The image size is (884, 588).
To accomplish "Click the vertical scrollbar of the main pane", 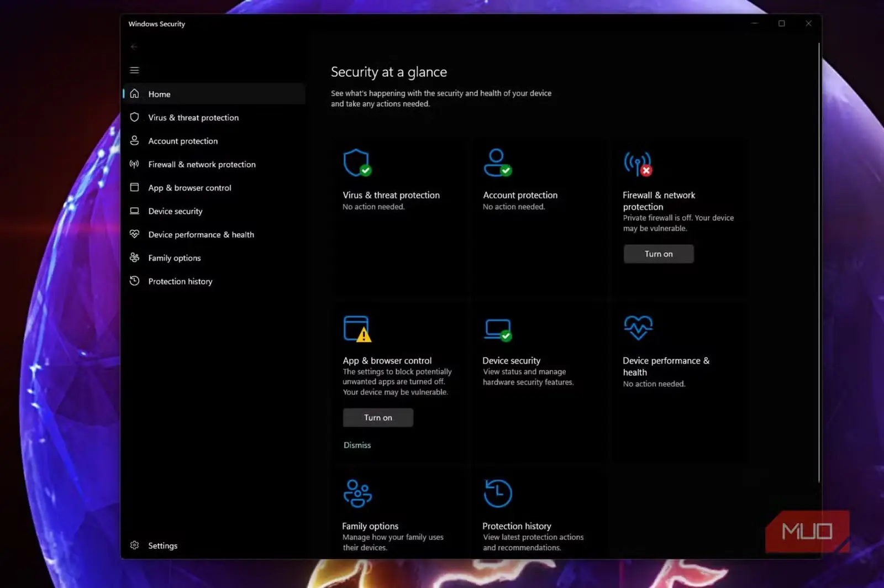I will click(x=819, y=263).
